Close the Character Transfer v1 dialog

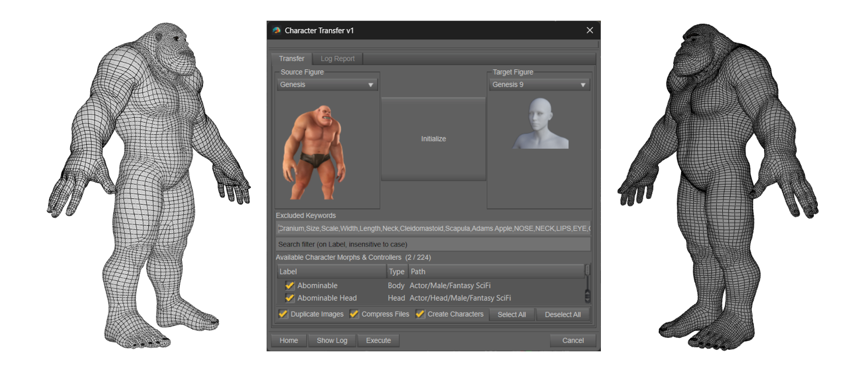[x=590, y=30]
